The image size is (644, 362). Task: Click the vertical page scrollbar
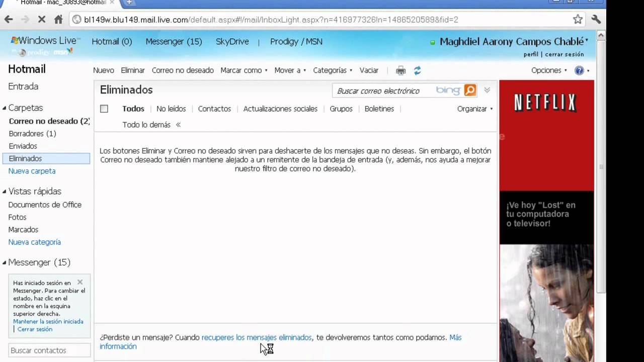[x=601, y=166]
